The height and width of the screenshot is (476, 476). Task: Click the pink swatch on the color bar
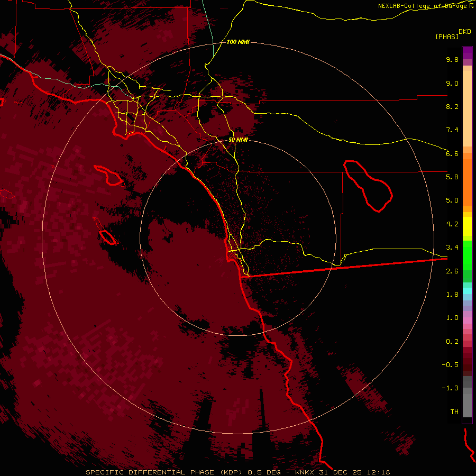pyautogui.click(x=467, y=321)
